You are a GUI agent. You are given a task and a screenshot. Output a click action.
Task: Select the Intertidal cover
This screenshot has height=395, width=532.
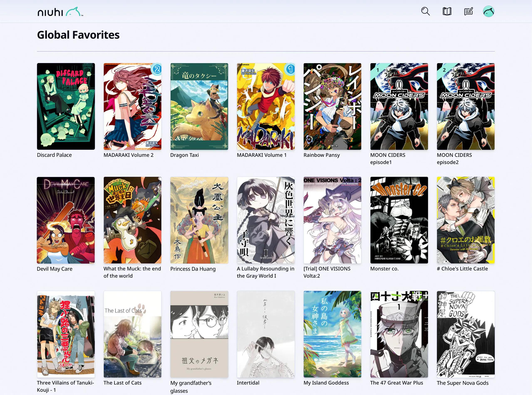click(266, 334)
